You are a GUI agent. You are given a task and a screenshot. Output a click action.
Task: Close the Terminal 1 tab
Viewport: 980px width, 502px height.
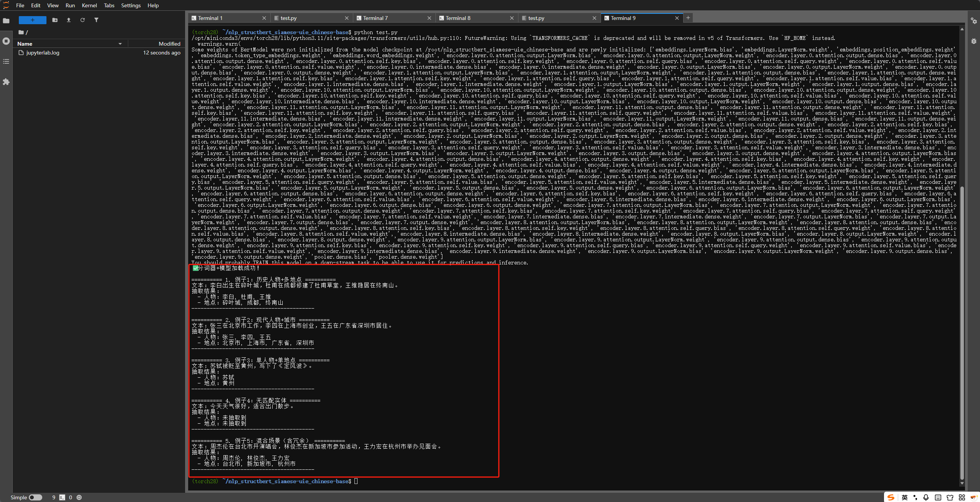click(264, 18)
